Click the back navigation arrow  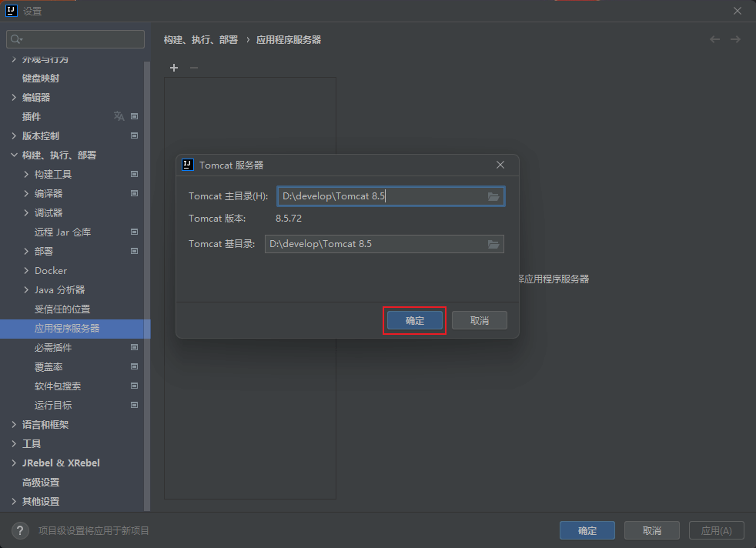tap(714, 39)
